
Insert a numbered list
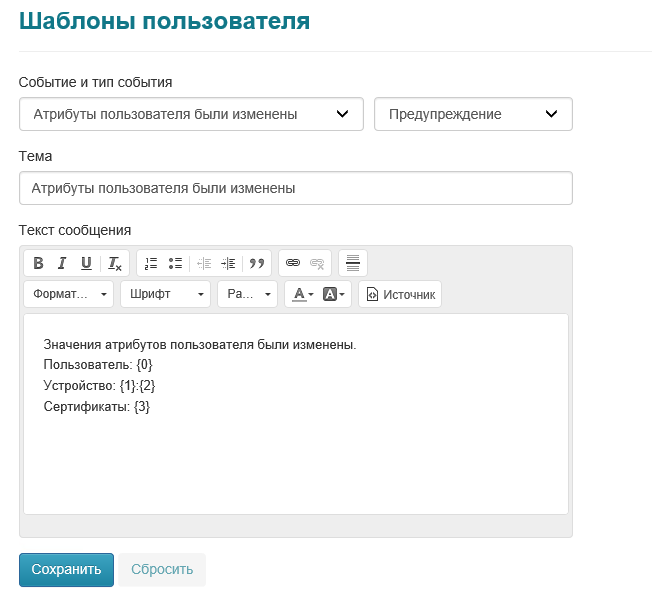(x=151, y=263)
